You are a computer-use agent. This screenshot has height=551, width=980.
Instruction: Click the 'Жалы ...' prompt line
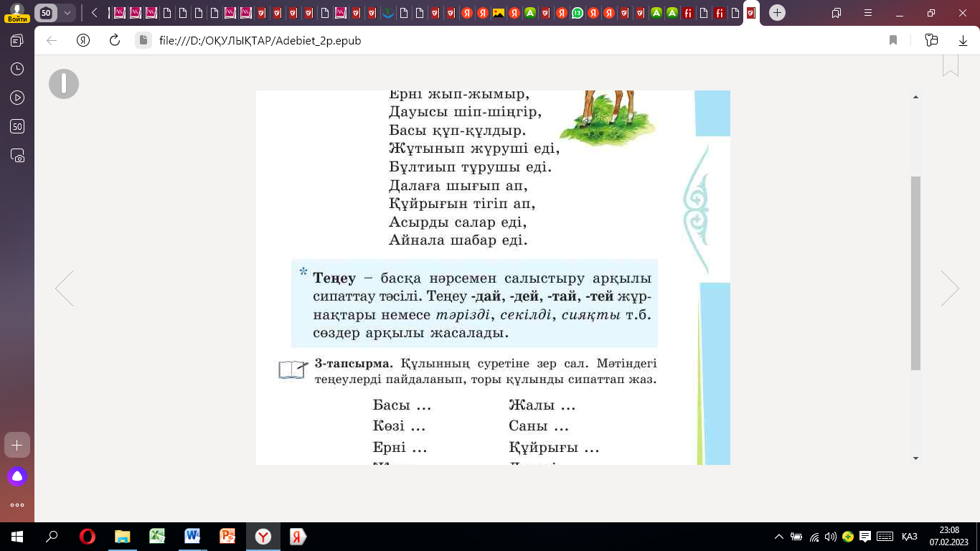tap(542, 406)
